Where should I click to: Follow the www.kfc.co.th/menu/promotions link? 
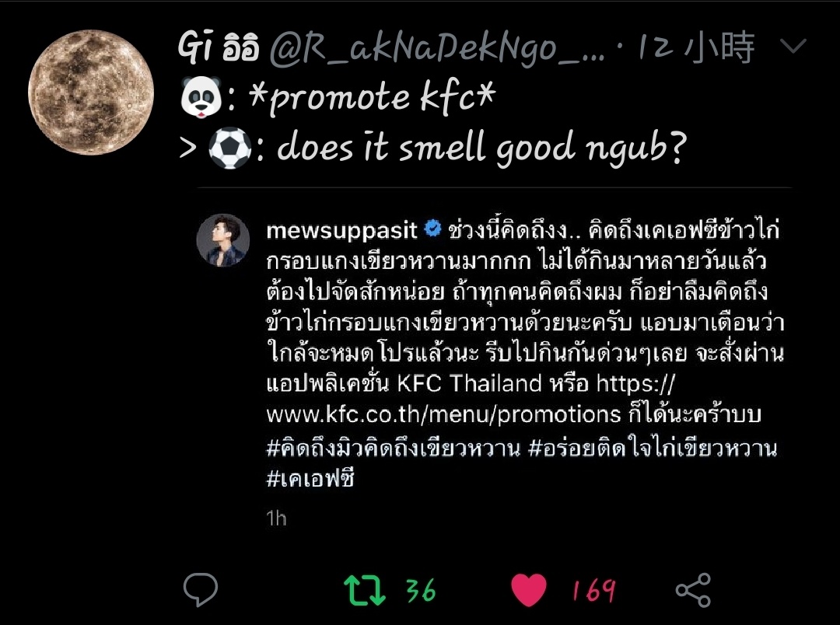443,414
